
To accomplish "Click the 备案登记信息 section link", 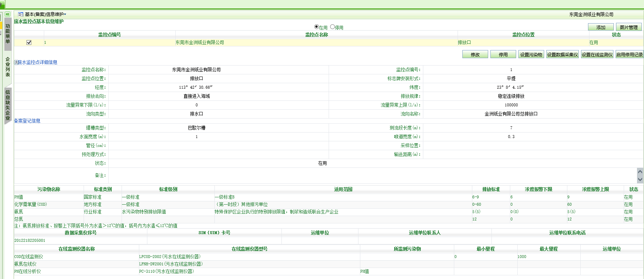I will point(27,121).
